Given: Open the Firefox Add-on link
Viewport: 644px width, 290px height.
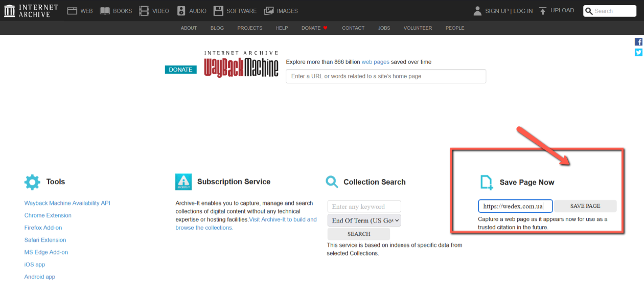Looking at the screenshot, I should [43, 228].
